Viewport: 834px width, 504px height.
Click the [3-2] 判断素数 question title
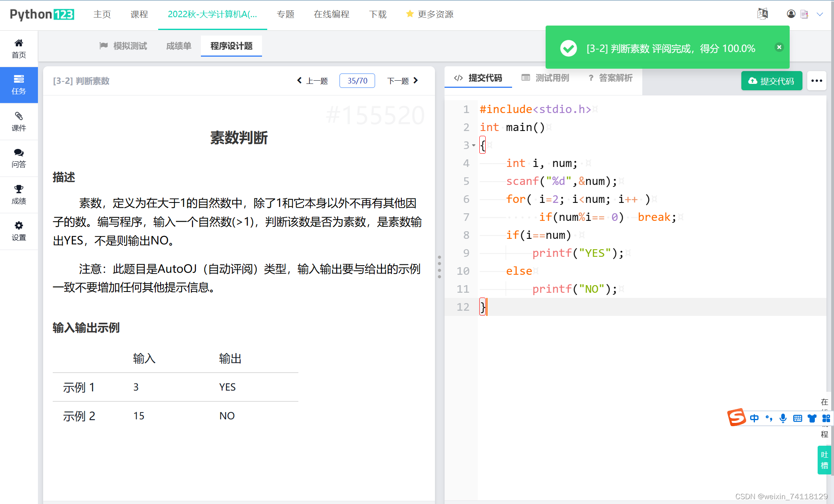pyautogui.click(x=81, y=81)
